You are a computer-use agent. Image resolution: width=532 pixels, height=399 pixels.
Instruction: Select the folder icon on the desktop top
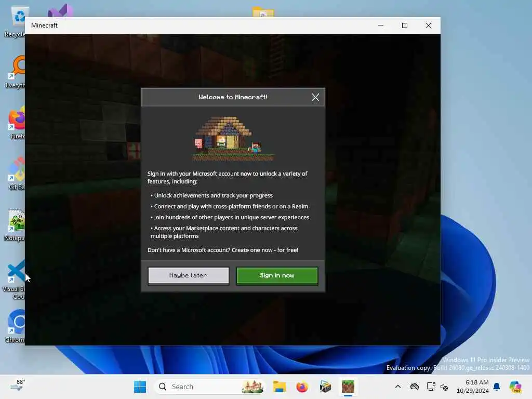(263, 12)
